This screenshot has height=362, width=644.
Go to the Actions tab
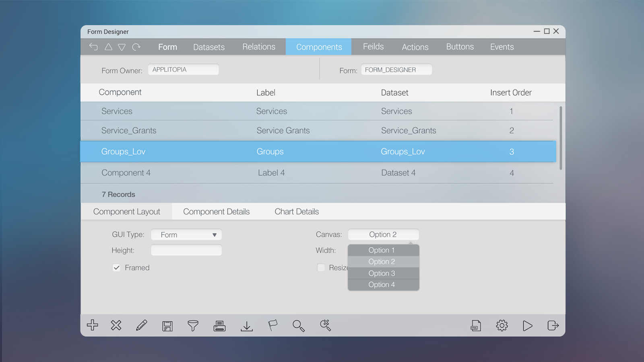point(415,47)
